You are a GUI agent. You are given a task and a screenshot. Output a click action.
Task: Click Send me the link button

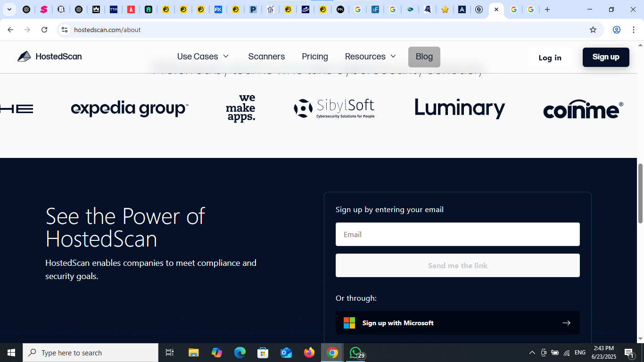(458, 265)
